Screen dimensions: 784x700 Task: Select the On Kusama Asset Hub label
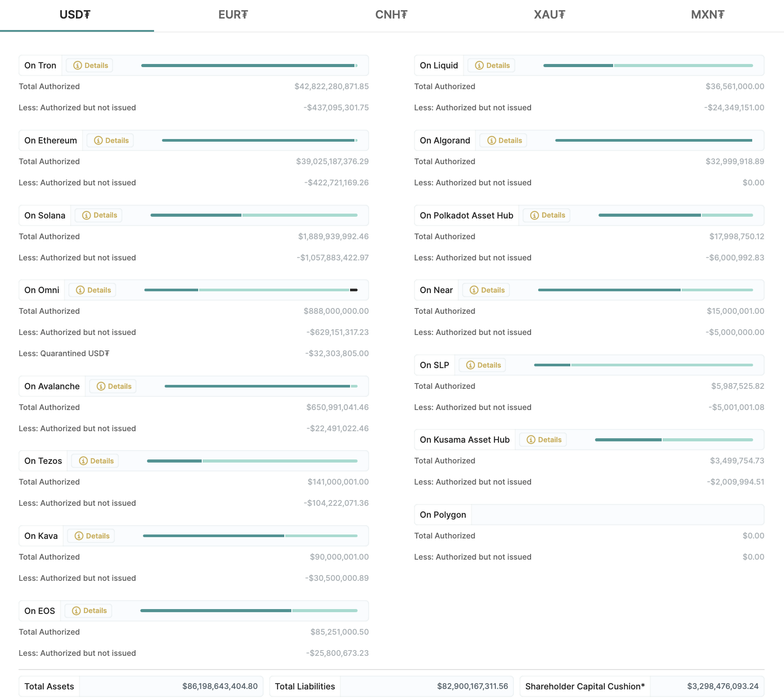click(465, 440)
